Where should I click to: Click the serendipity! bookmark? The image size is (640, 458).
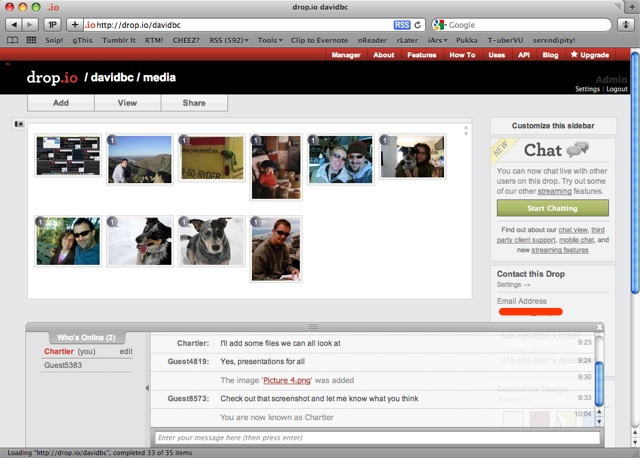(x=553, y=40)
